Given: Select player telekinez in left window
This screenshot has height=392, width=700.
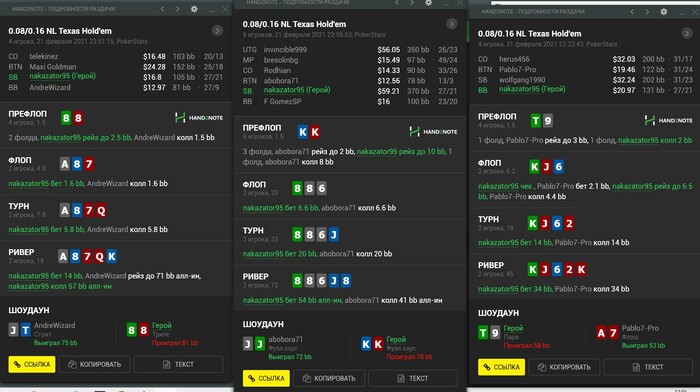Looking at the screenshot, I should pyautogui.click(x=44, y=56).
